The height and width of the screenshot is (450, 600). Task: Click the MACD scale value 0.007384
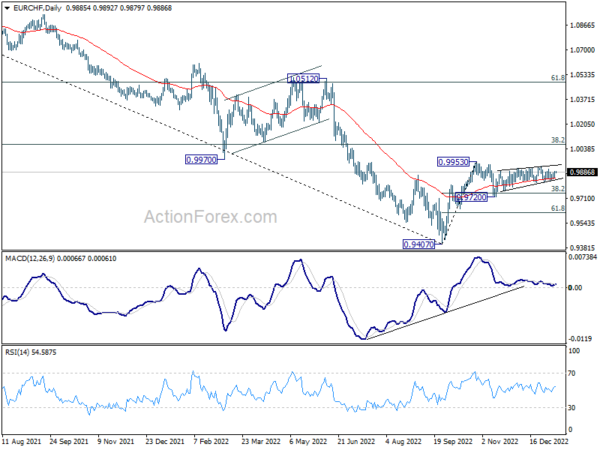coord(582,258)
